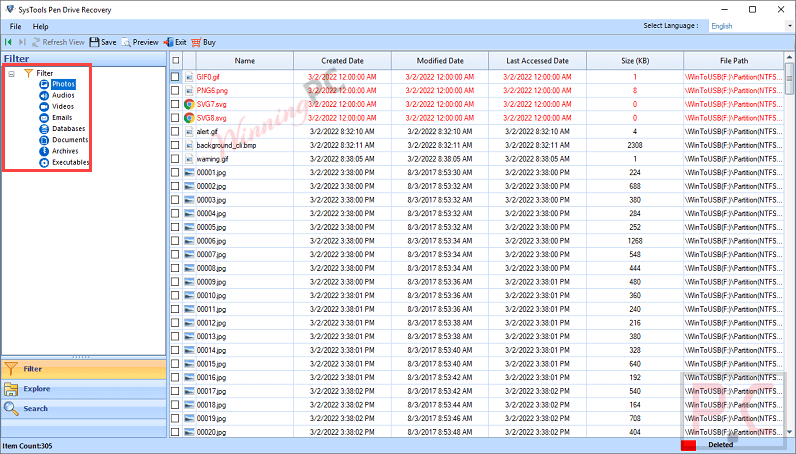
Task: Sort by Created Date column header
Action: 342,60
